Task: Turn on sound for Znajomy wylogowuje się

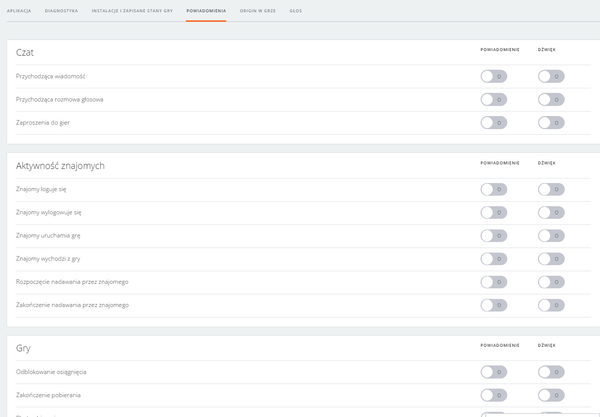Action: click(x=550, y=212)
